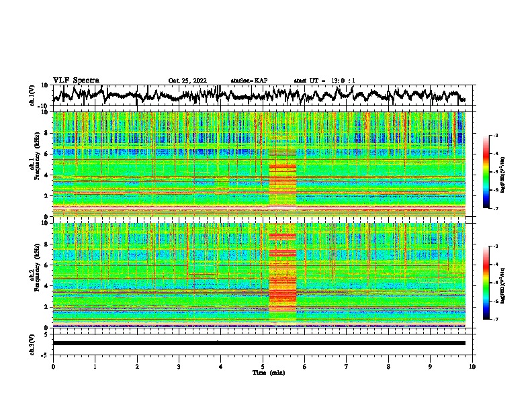This screenshot has width=532, height=411.
Task: Click the time axis tick label "5"
Action: tap(263, 367)
